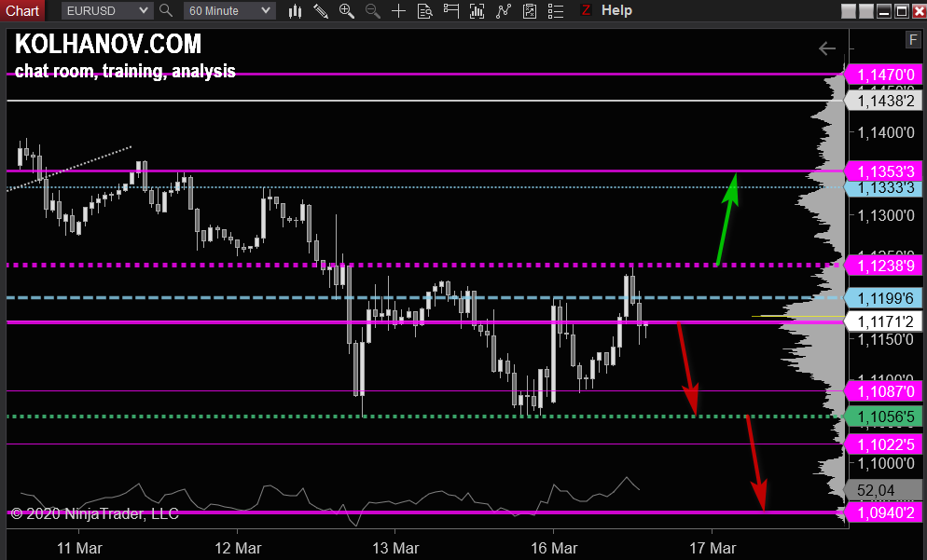Open the EURUSD instrument dropdown
Image resolution: width=927 pixels, height=560 pixels.
105,10
